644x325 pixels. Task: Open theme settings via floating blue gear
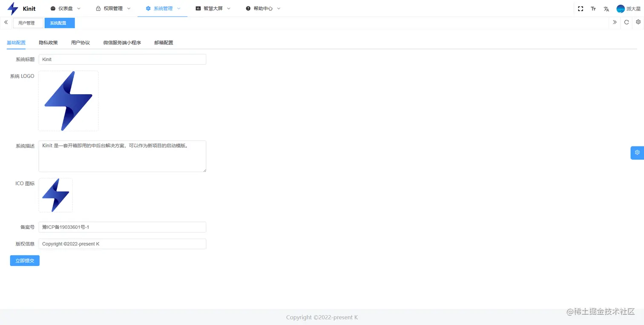pyautogui.click(x=637, y=152)
